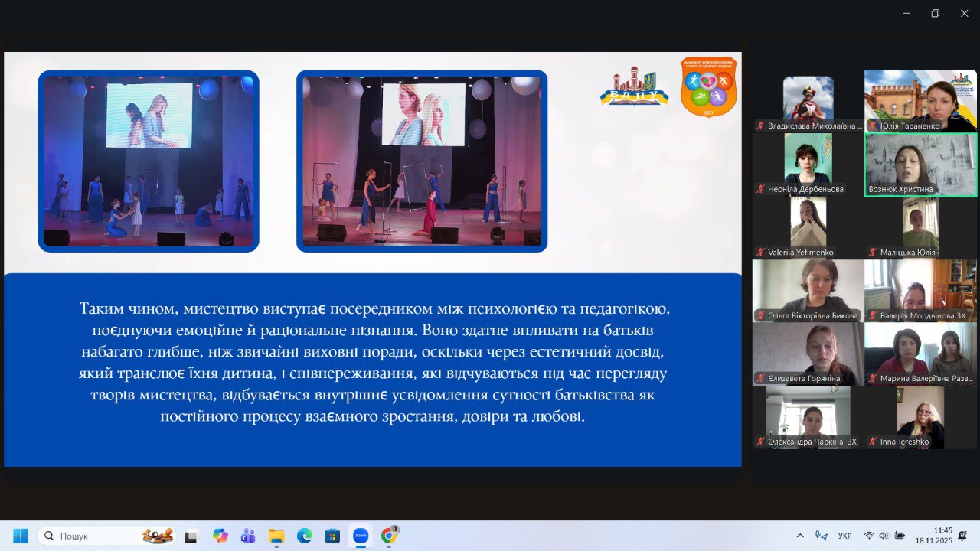
Task: Open the УКР input language switcher
Action: (845, 536)
